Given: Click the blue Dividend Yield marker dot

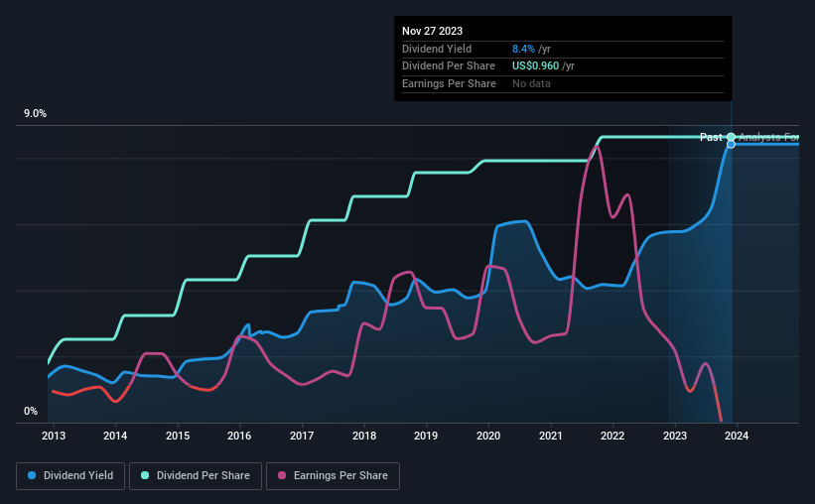Looking at the screenshot, I should [x=731, y=145].
